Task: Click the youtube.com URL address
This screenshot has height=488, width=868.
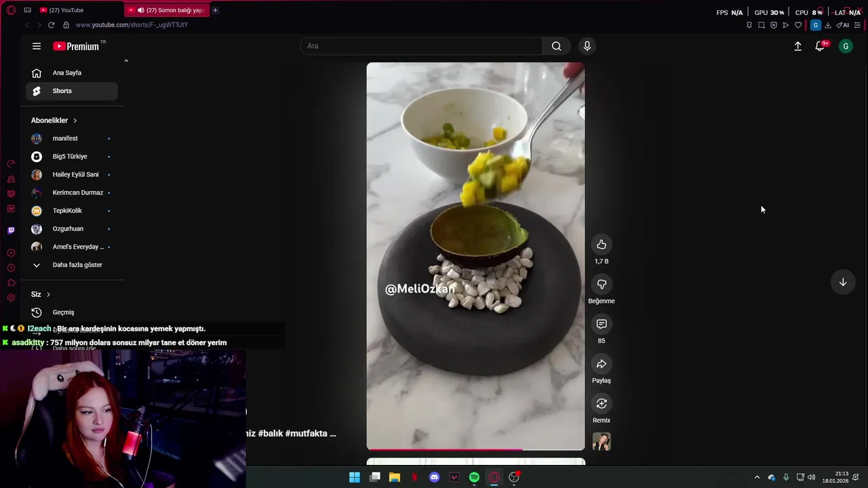Action: (x=132, y=25)
